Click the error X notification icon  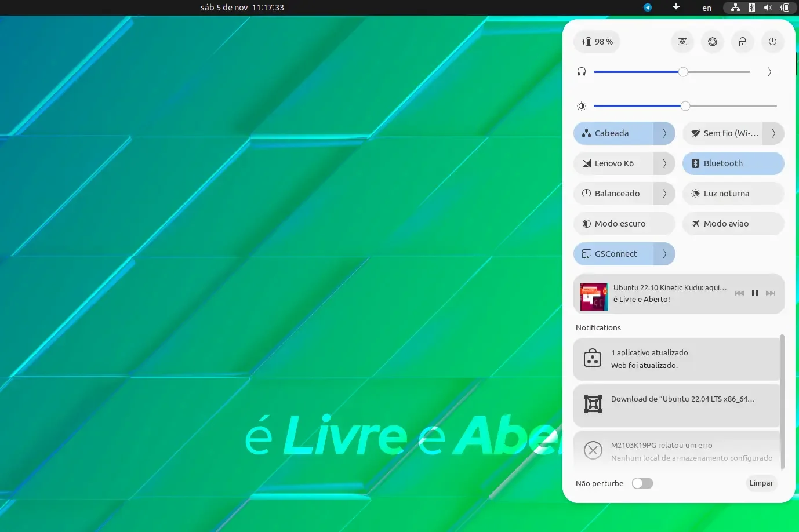[593, 450]
